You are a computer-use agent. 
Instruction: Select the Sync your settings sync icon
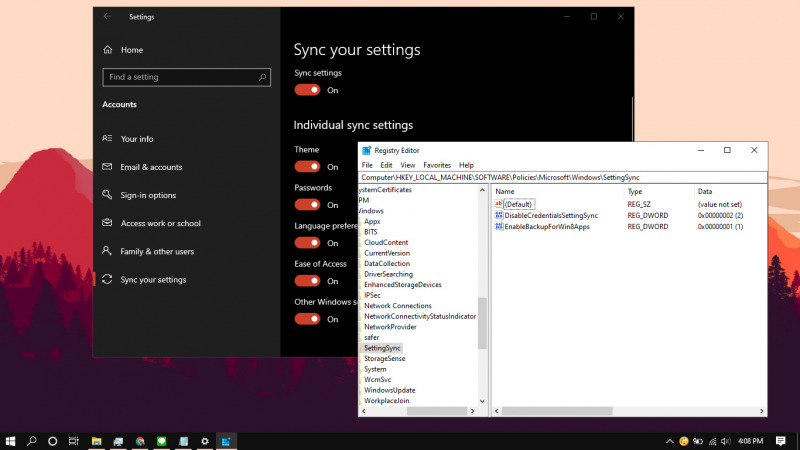tap(107, 279)
